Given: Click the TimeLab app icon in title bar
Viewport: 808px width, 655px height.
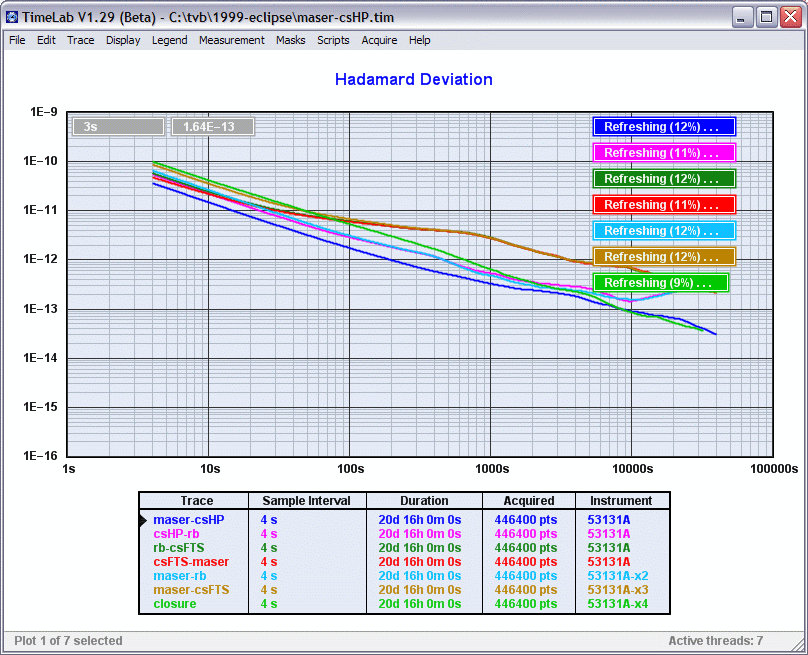Looking at the screenshot, I should [x=11, y=18].
